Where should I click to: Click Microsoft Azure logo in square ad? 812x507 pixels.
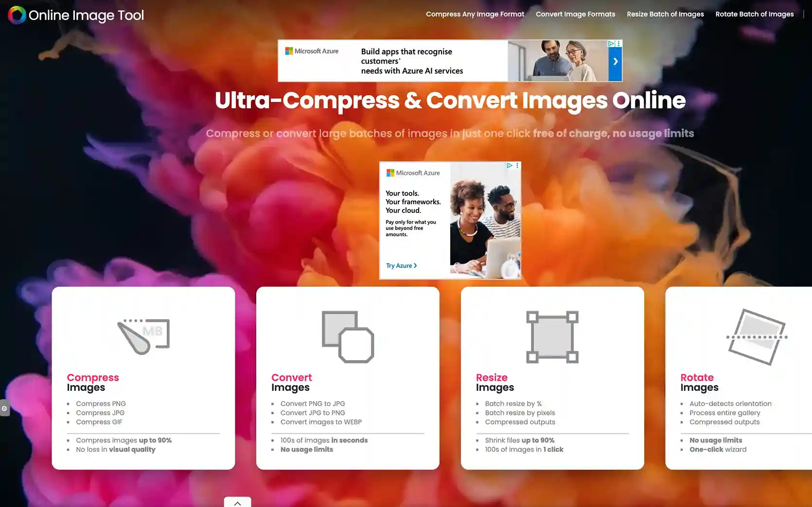413,173
